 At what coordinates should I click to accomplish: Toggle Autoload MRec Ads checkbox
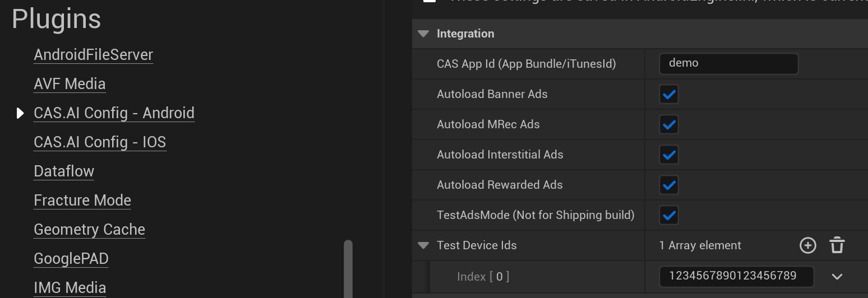pos(669,124)
